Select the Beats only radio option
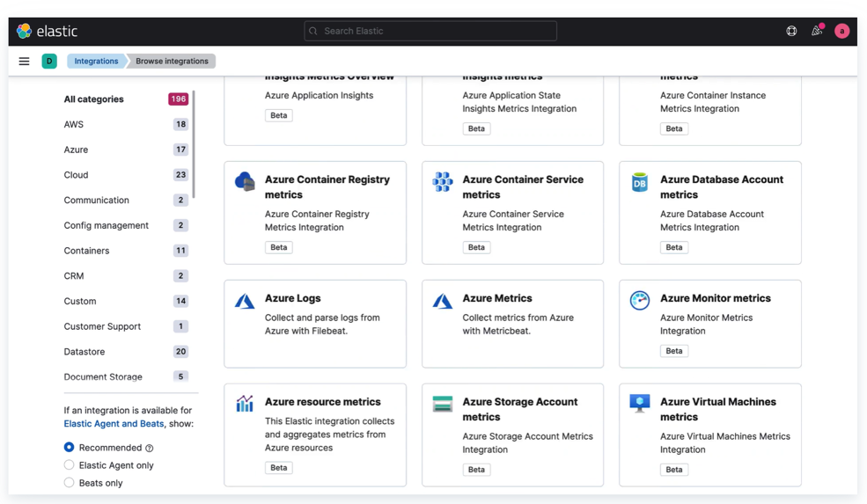Image resolution: width=867 pixels, height=504 pixels. [69, 483]
